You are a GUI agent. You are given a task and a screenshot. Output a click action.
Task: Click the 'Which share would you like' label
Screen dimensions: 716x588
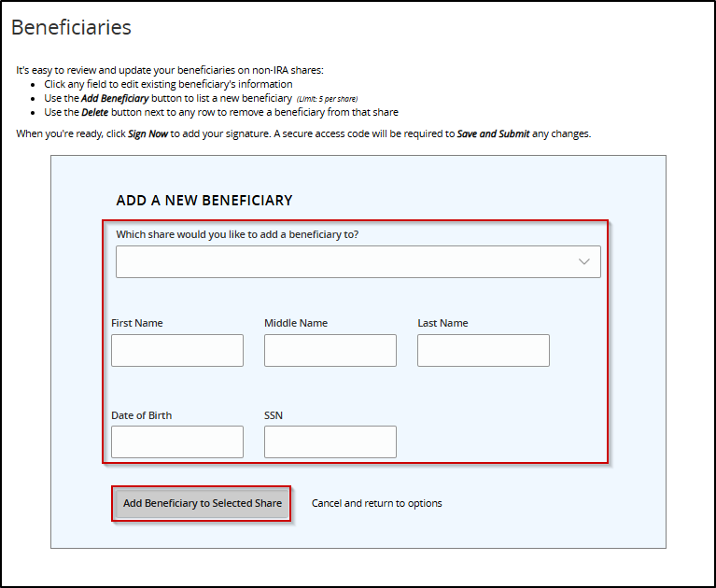coord(237,234)
